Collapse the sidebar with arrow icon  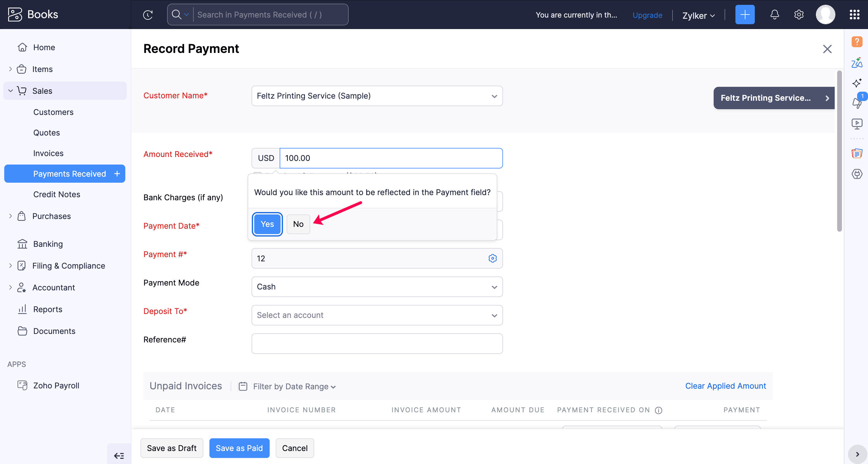pyautogui.click(x=119, y=455)
